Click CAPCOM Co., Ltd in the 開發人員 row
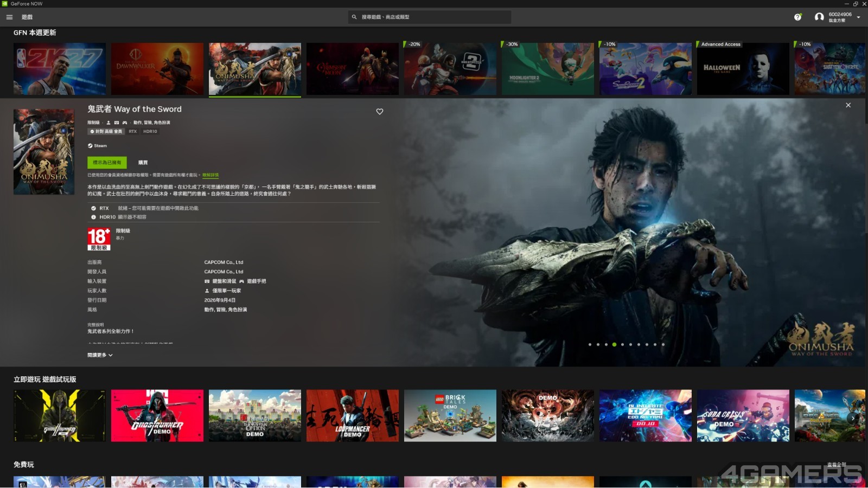868x488 pixels. 224,272
